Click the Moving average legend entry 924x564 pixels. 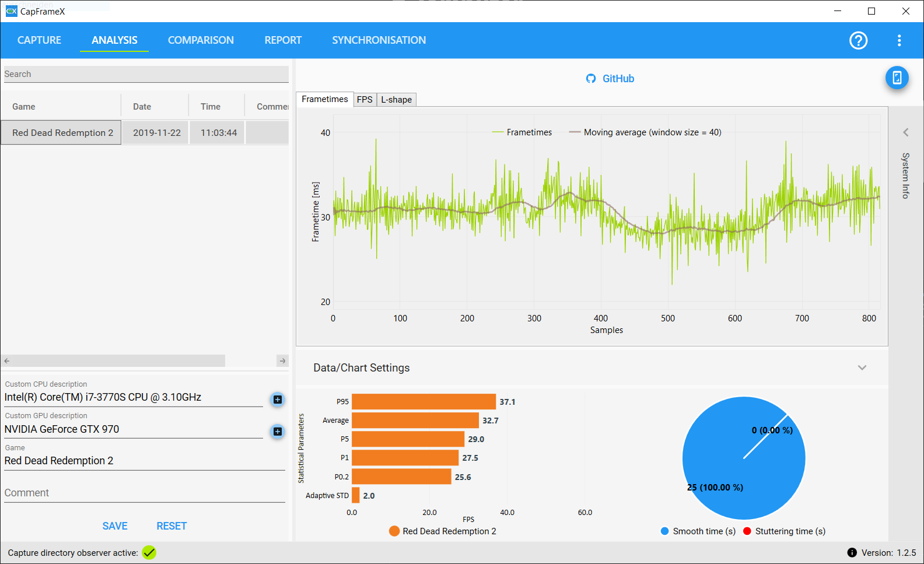pyautogui.click(x=645, y=132)
